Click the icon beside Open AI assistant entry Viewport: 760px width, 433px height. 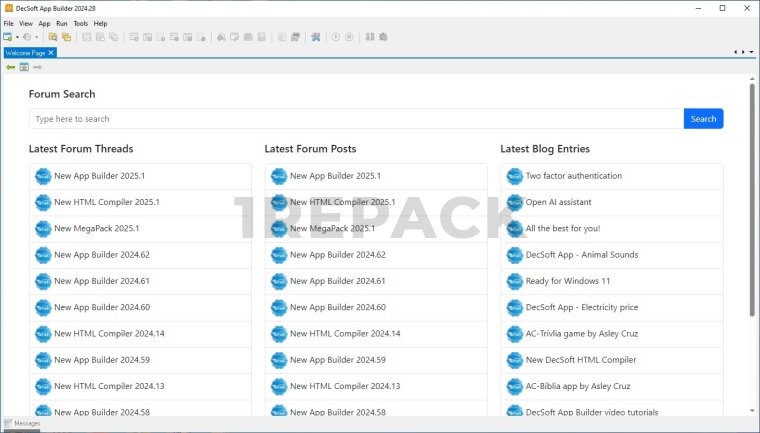click(514, 202)
